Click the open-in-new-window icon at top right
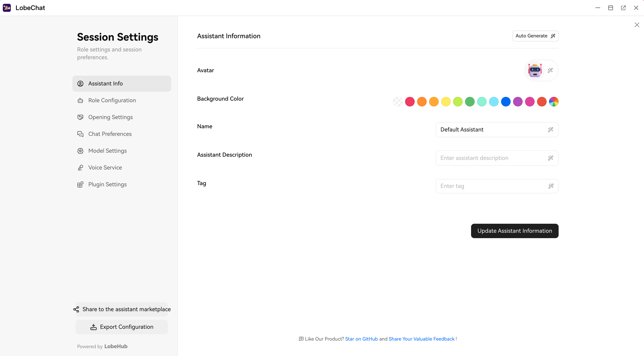This screenshot has width=644, height=356. 623,8
